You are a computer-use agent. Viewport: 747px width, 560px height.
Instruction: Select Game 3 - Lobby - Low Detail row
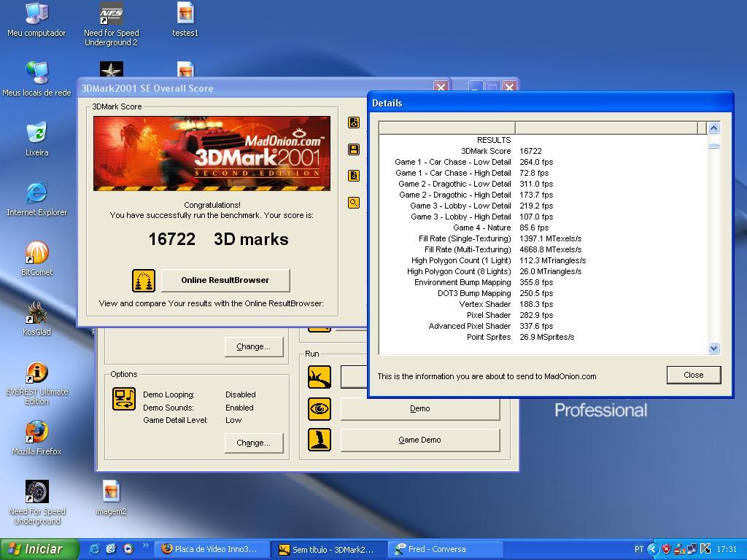point(543,206)
